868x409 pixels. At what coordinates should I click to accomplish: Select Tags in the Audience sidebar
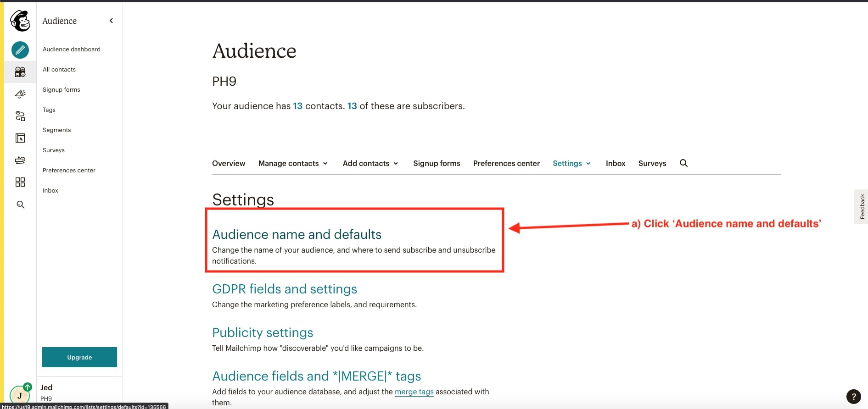click(49, 110)
